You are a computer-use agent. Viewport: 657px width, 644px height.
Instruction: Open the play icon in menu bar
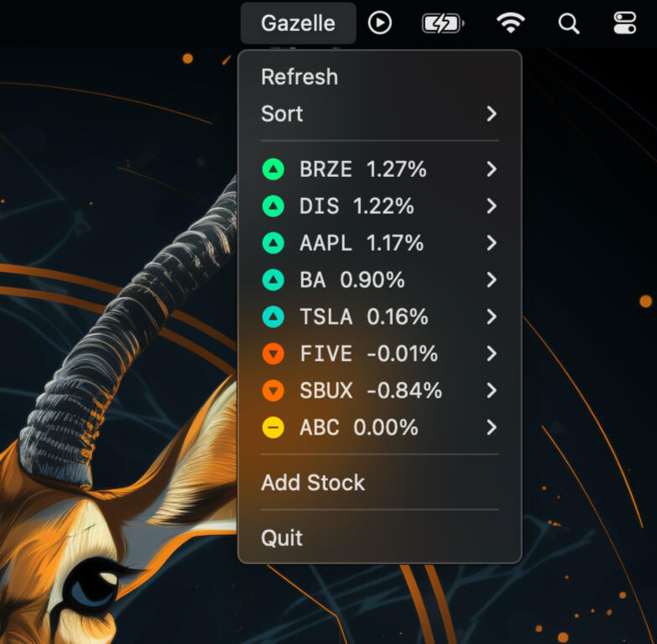coord(380,23)
